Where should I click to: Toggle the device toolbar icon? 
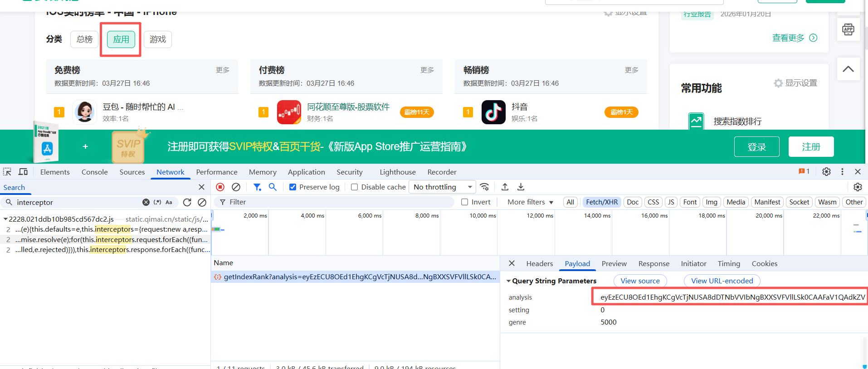tap(23, 172)
